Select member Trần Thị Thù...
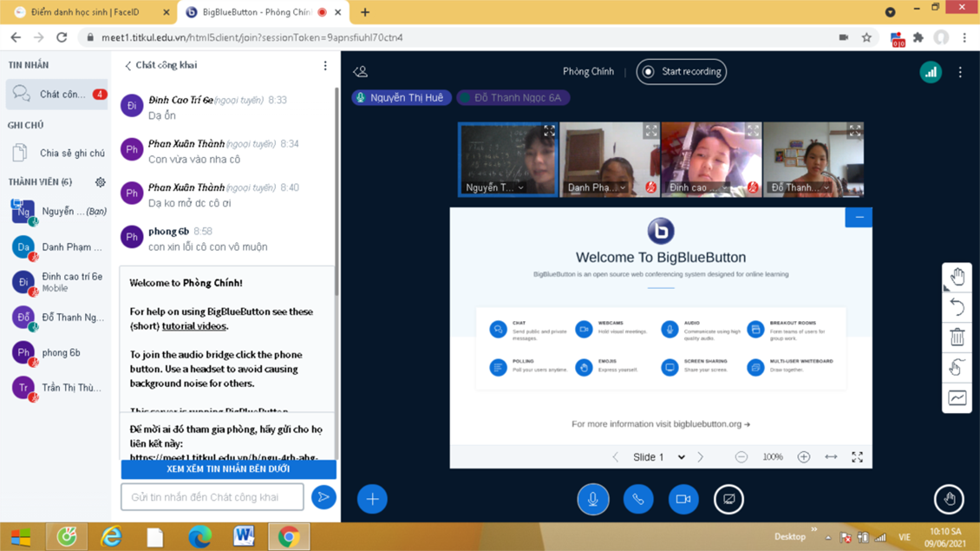980x551 pixels. [x=58, y=388]
